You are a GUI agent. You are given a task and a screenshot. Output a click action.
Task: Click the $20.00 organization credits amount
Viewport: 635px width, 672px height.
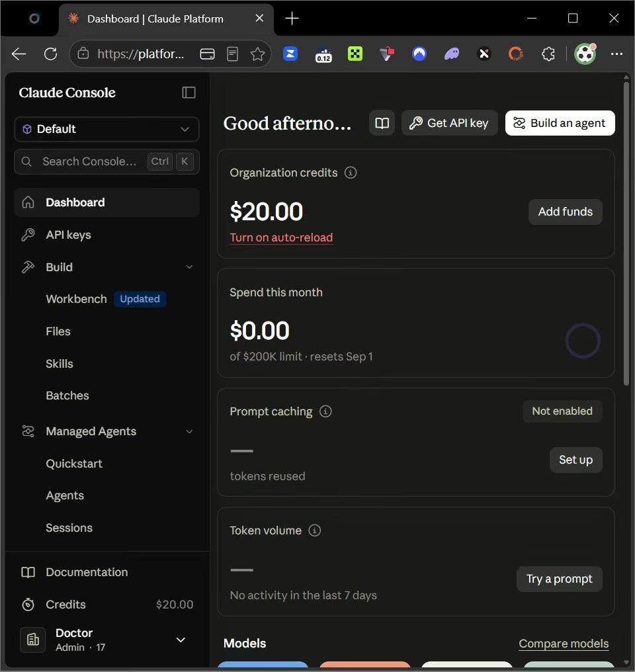coord(267,212)
